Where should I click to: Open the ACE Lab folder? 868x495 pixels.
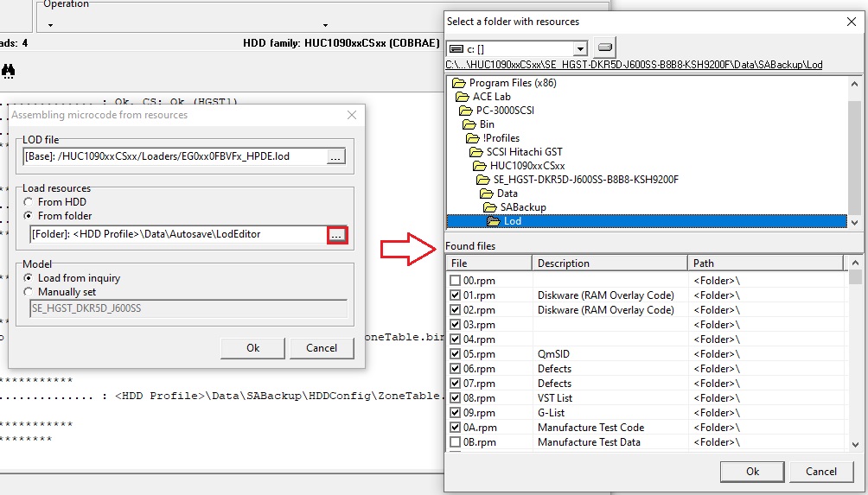click(x=491, y=97)
